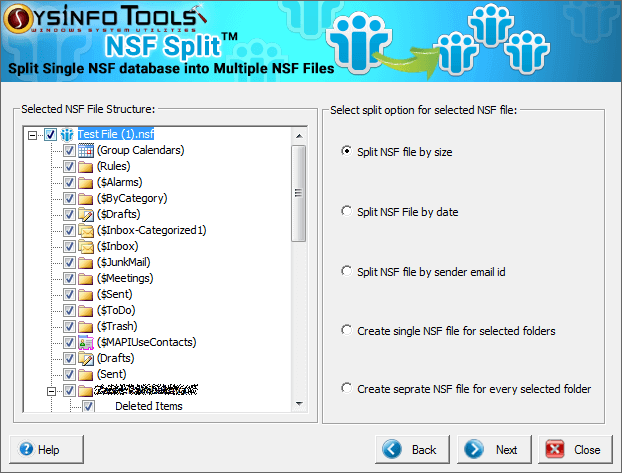This screenshot has width=622, height=473.
Task: Uncheck the ($Meetings) checkbox
Action: click(69, 279)
